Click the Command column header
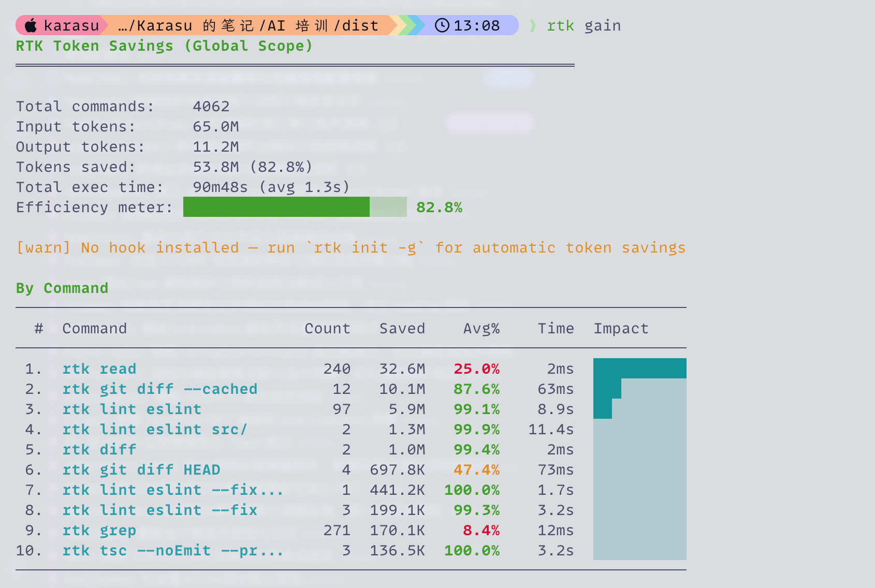The height and width of the screenshot is (588, 875). click(x=95, y=329)
